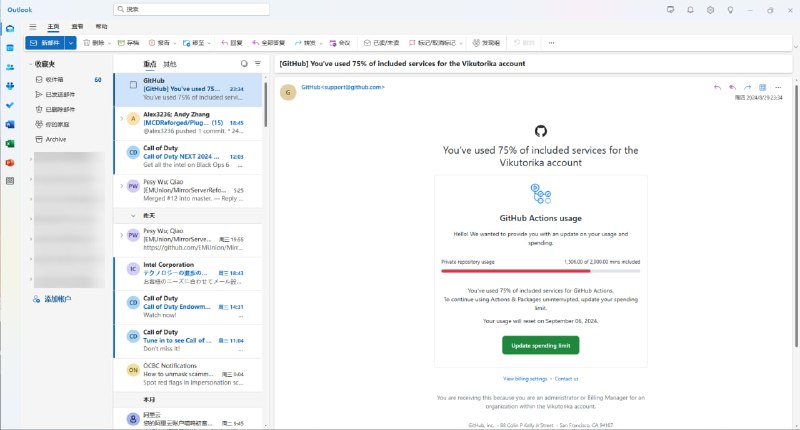
Task: Open the 查看 (View) ribbon tab
Action: point(77,27)
